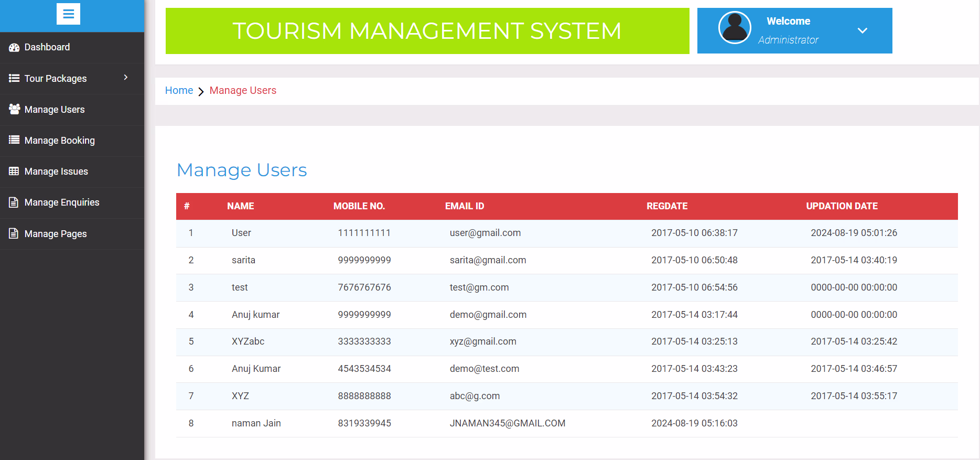Click mobile number 8319339945
Screen dimensions: 980x460
[x=364, y=423]
